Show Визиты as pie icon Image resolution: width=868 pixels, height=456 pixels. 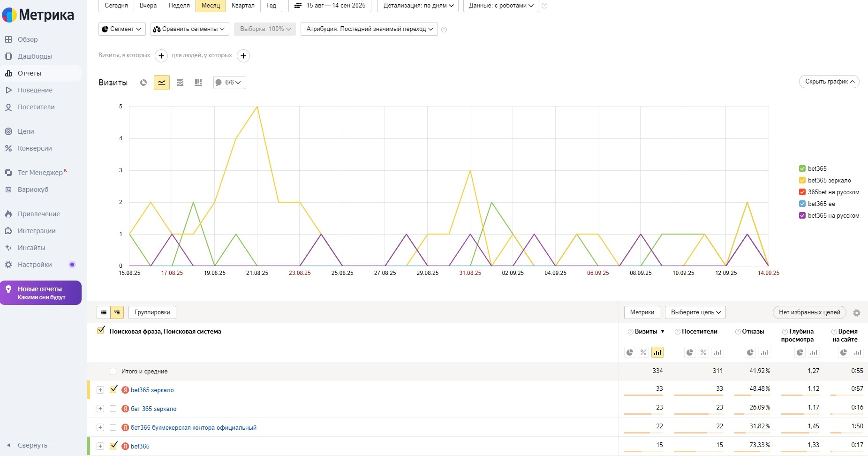[x=630, y=352]
